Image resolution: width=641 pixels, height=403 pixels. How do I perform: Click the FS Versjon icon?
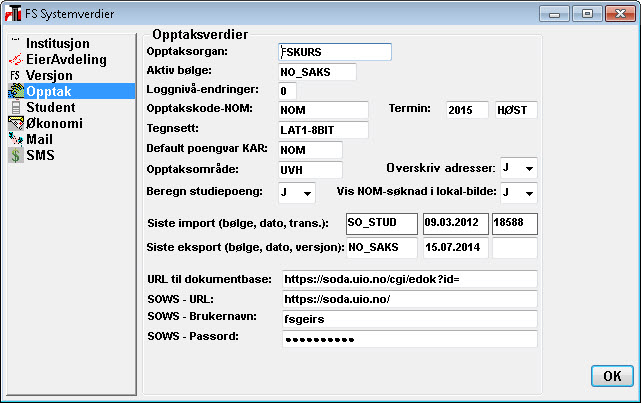tap(15, 76)
